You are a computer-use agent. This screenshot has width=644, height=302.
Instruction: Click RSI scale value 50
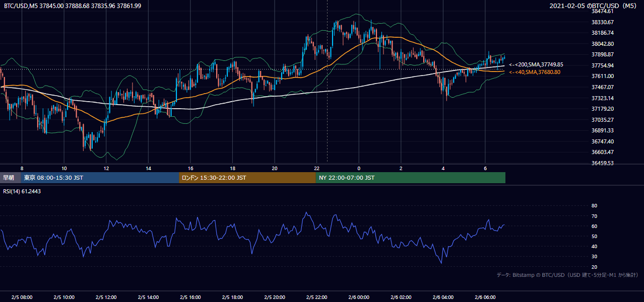point(594,236)
